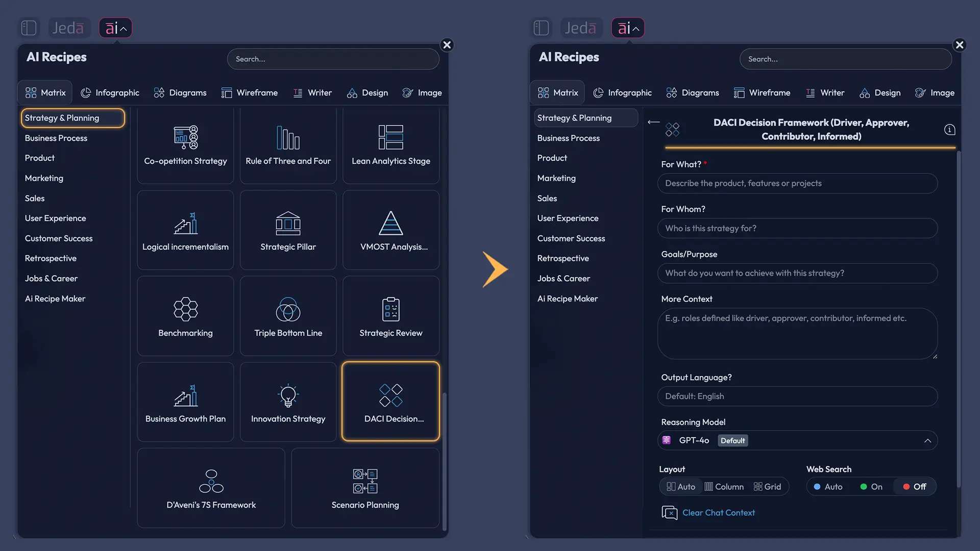Click the For What input field
This screenshot has height=551, width=980.
[797, 183]
